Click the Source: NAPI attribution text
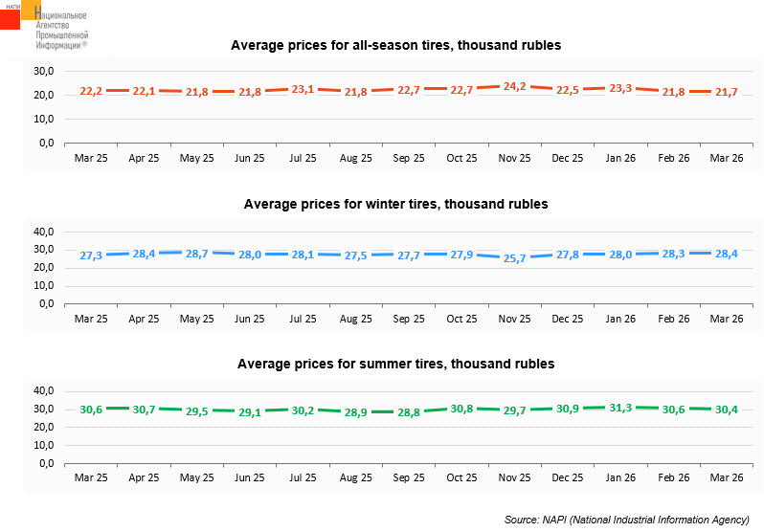 [626, 519]
